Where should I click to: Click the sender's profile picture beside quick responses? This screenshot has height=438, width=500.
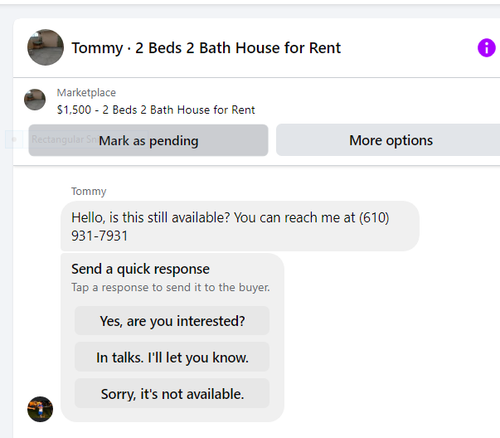(40, 409)
